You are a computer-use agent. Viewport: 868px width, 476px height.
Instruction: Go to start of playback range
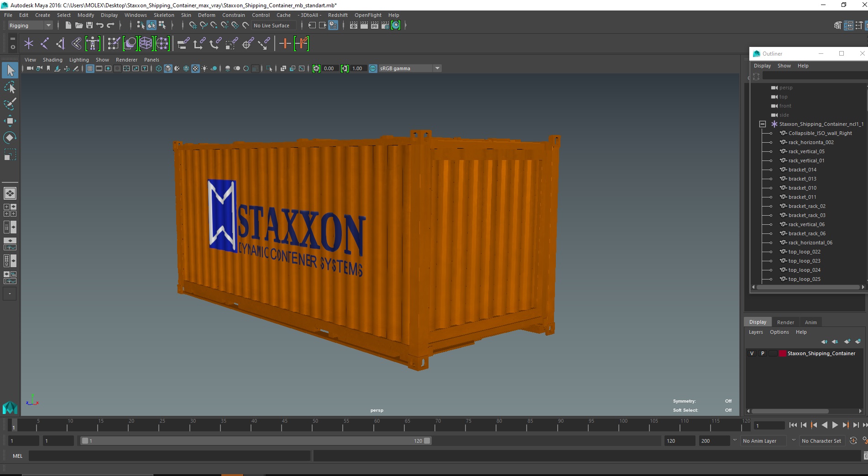pos(793,425)
